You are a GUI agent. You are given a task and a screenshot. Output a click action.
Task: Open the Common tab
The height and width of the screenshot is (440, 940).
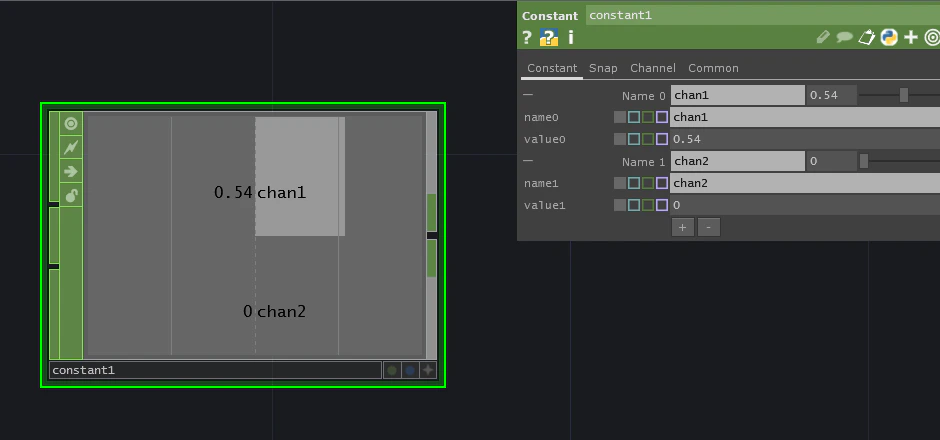point(713,68)
